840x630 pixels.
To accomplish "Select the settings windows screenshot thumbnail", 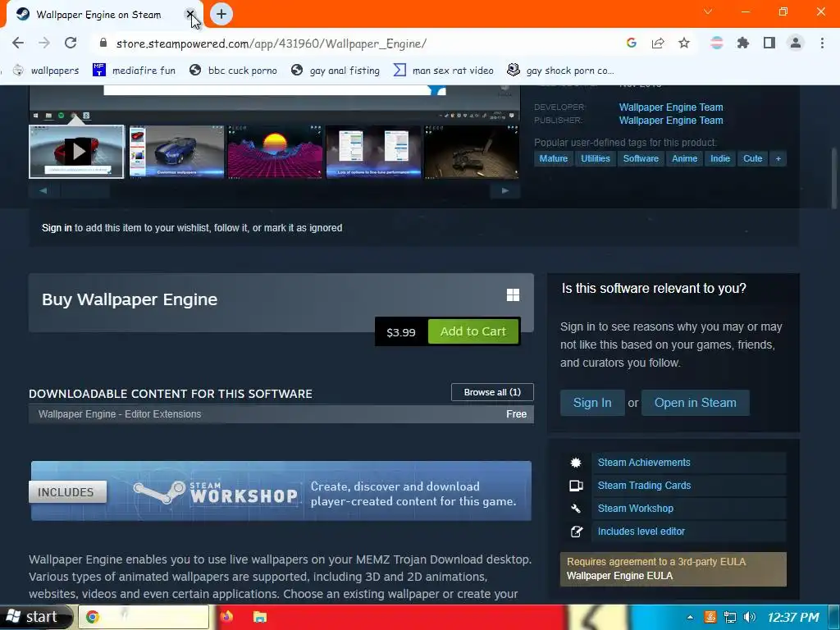I will (373, 152).
